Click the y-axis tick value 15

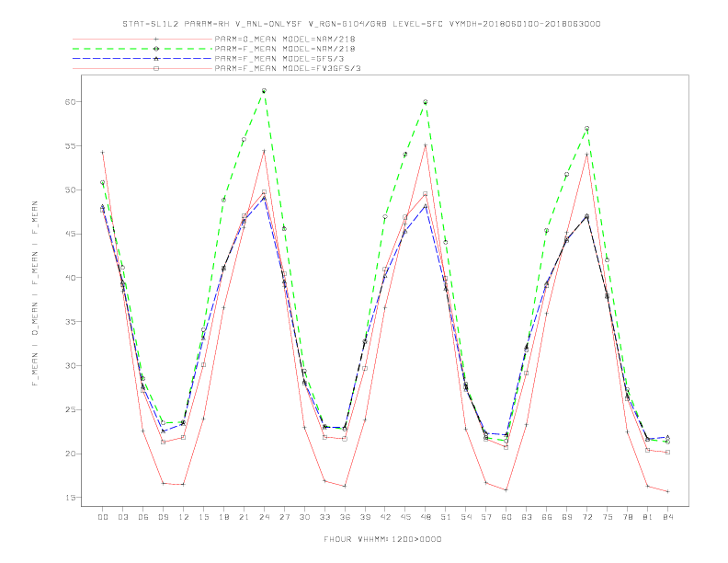(x=71, y=498)
